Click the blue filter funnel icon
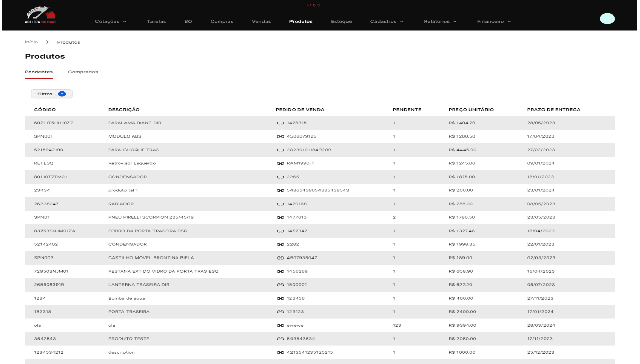Viewport: 640px width, 364px height. click(62, 94)
